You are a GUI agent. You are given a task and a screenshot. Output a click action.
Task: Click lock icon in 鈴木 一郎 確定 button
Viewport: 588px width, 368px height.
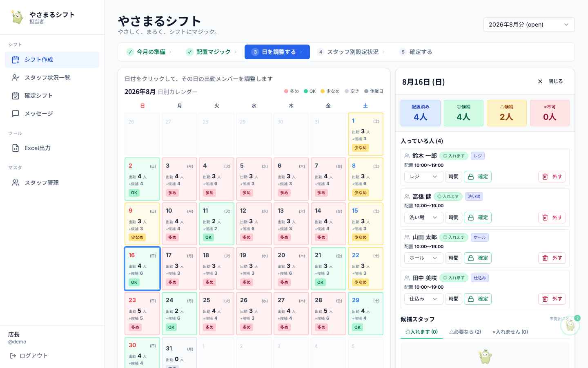(x=471, y=177)
